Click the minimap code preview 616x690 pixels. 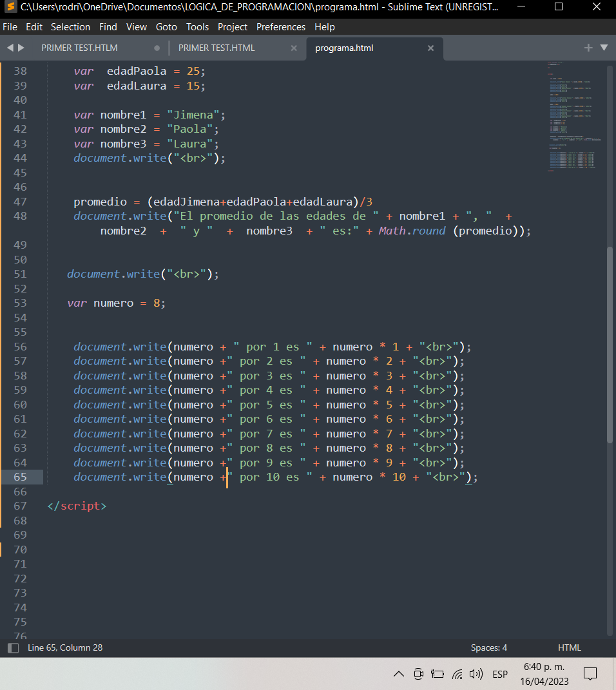[x=574, y=117]
